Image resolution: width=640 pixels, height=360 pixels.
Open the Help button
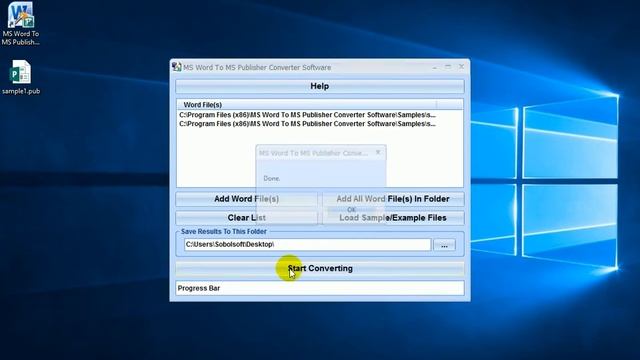[x=320, y=86]
